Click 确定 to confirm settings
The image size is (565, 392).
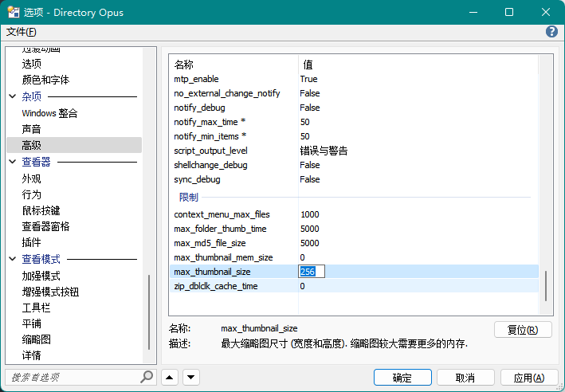tap(402, 378)
